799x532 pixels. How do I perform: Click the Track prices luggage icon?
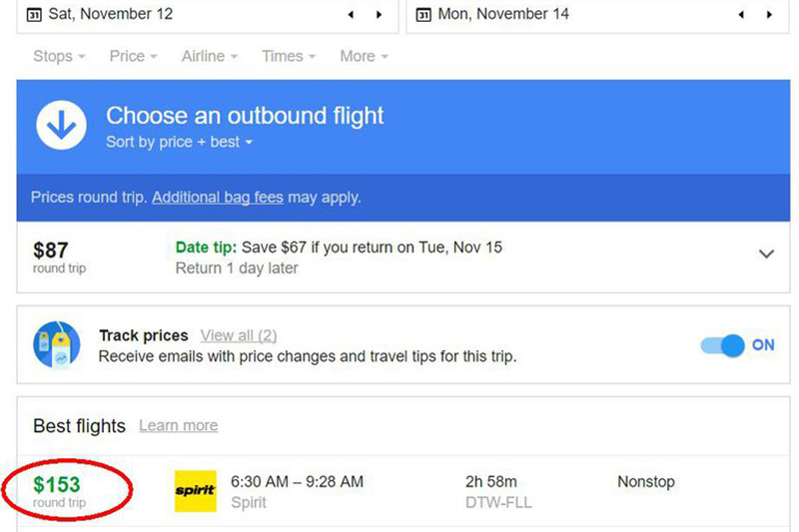point(55,344)
